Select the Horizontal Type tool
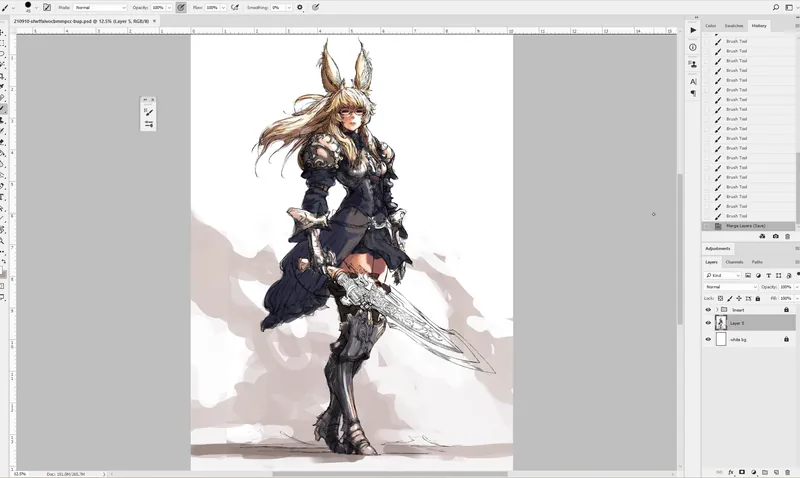The width and height of the screenshot is (800, 478). [x=3, y=197]
